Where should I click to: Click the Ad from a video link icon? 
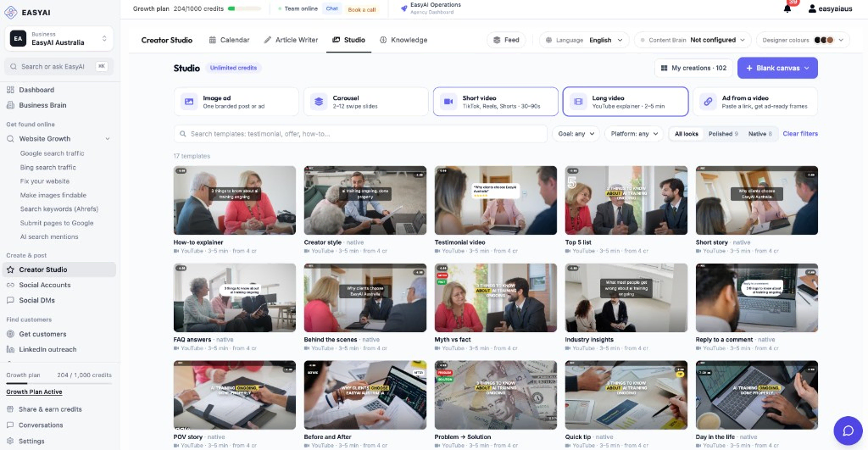pyautogui.click(x=708, y=102)
